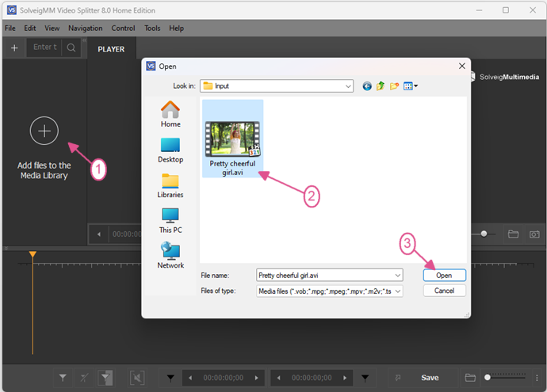
Task: Open the View menu
Action: click(52, 29)
